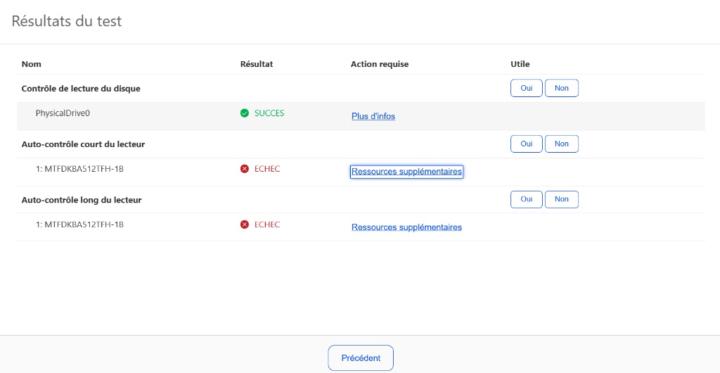
Task: Click the red failure icon in short self-test row
Action: [244, 169]
